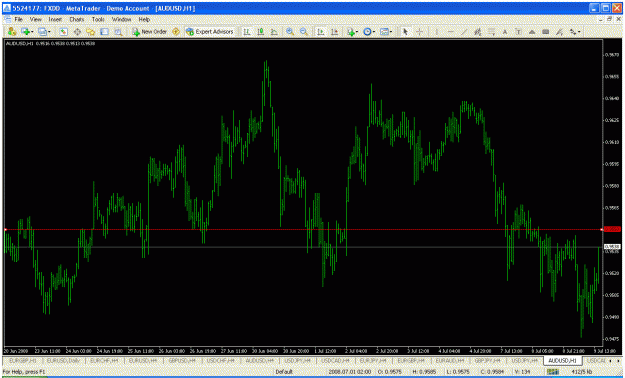Viewport: 625px width, 378px height.
Task: Open the File menu
Action: point(19,19)
